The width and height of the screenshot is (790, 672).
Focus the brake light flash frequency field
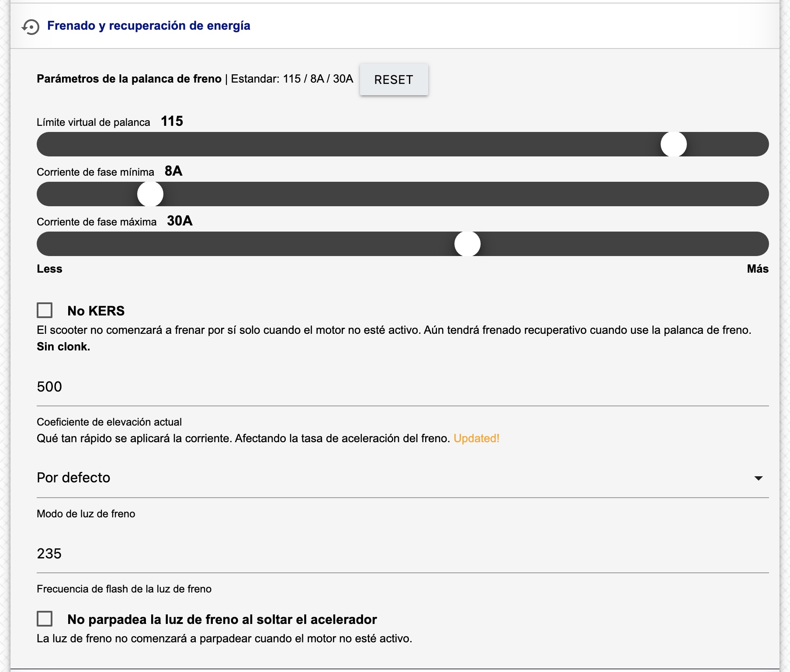coord(402,554)
